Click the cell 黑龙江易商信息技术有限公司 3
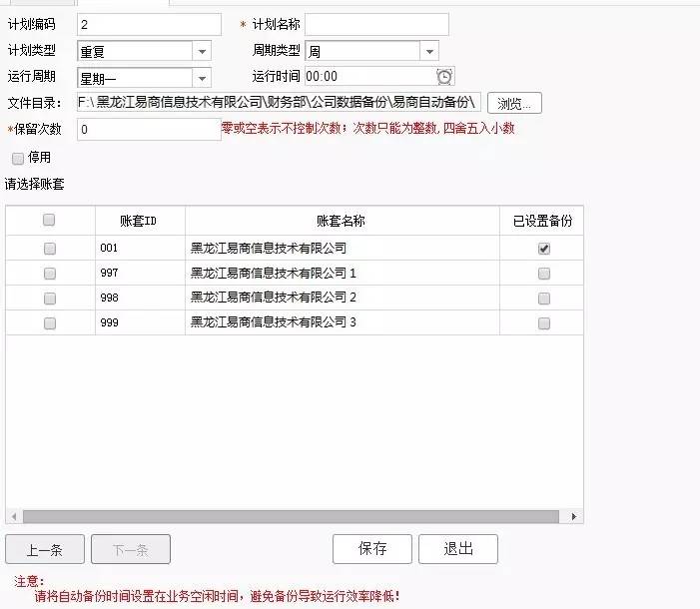 coord(342,322)
